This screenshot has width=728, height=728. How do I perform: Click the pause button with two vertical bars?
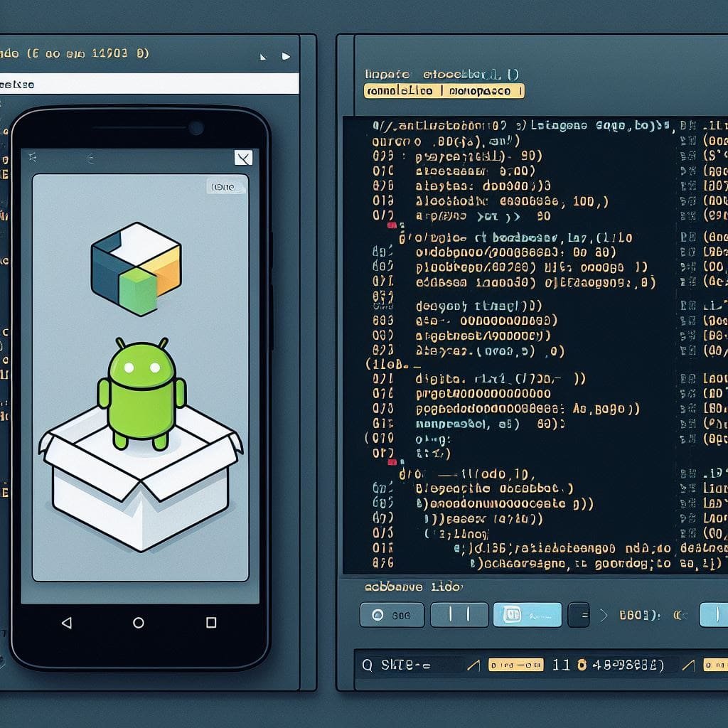(x=459, y=615)
